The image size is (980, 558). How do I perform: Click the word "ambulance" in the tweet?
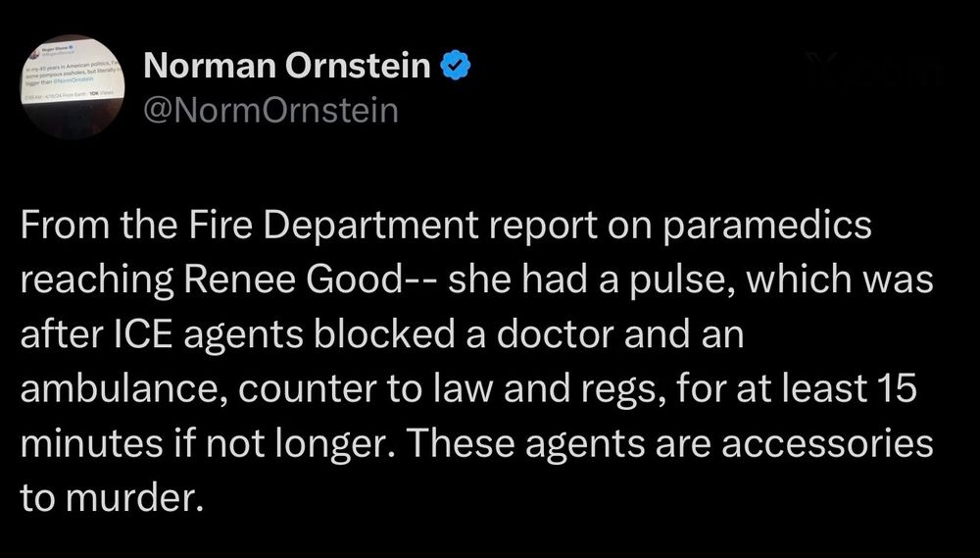[x=118, y=390]
